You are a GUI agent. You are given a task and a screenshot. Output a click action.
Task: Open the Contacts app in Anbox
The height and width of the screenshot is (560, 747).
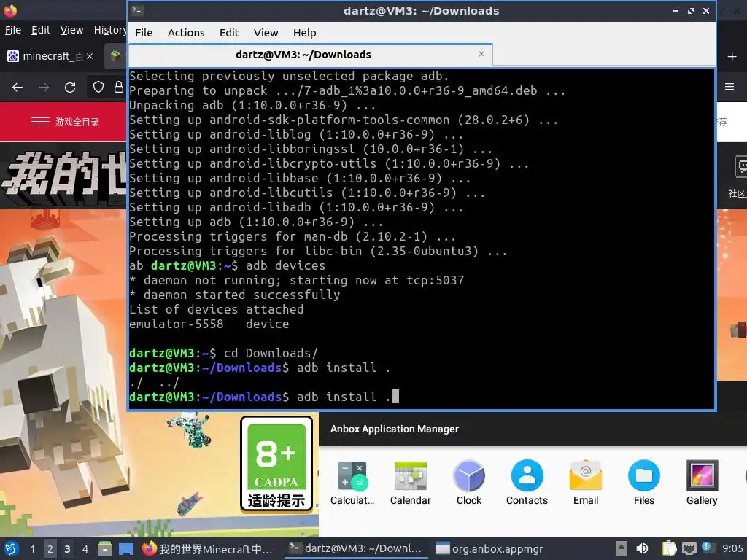click(527, 483)
